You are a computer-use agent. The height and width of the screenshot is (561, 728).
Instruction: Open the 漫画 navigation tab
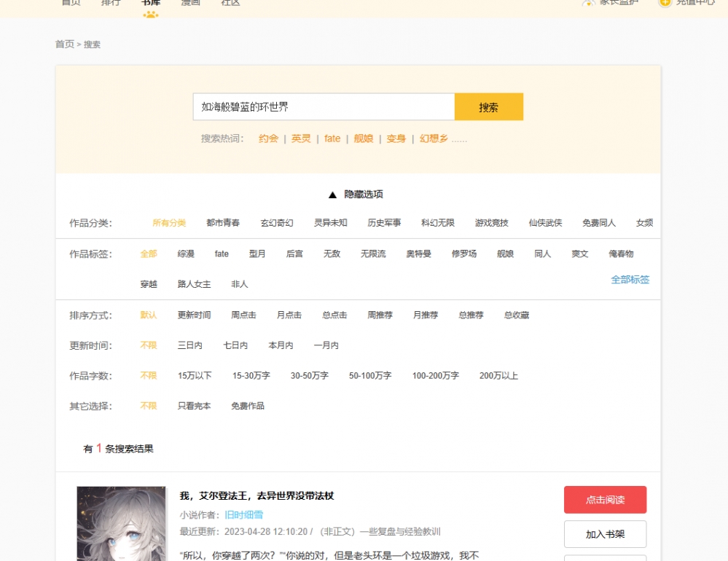pyautogui.click(x=190, y=3)
